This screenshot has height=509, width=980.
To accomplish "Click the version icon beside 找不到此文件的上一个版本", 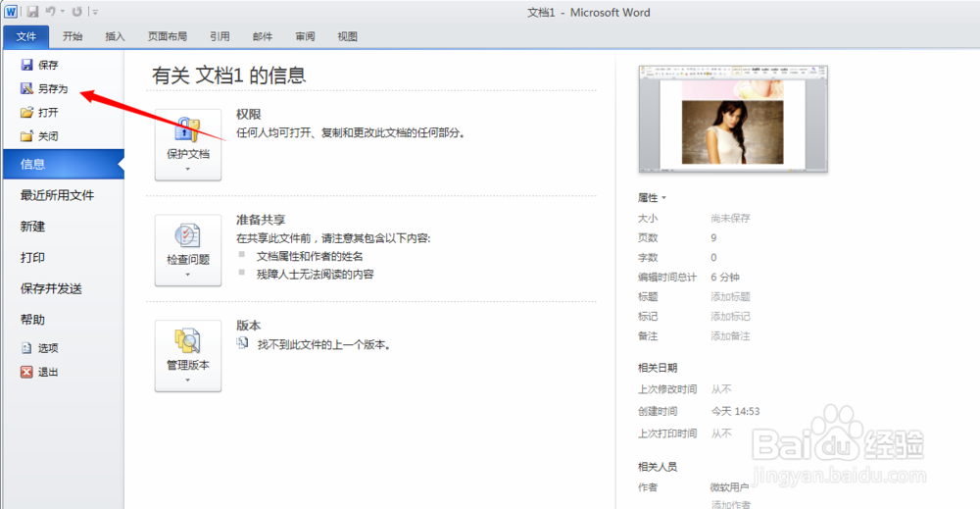I will point(242,342).
